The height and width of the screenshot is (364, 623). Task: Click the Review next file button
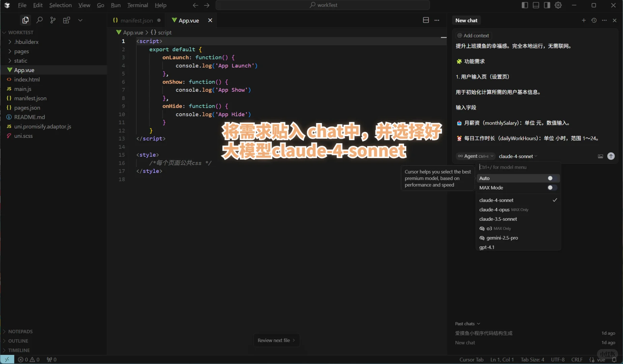pyautogui.click(x=276, y=340)
